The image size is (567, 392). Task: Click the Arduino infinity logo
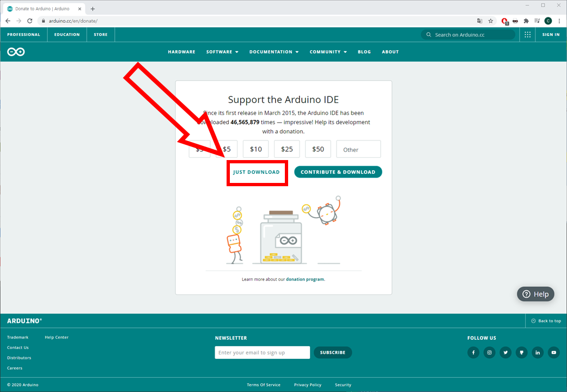click(x=16, y=52)
